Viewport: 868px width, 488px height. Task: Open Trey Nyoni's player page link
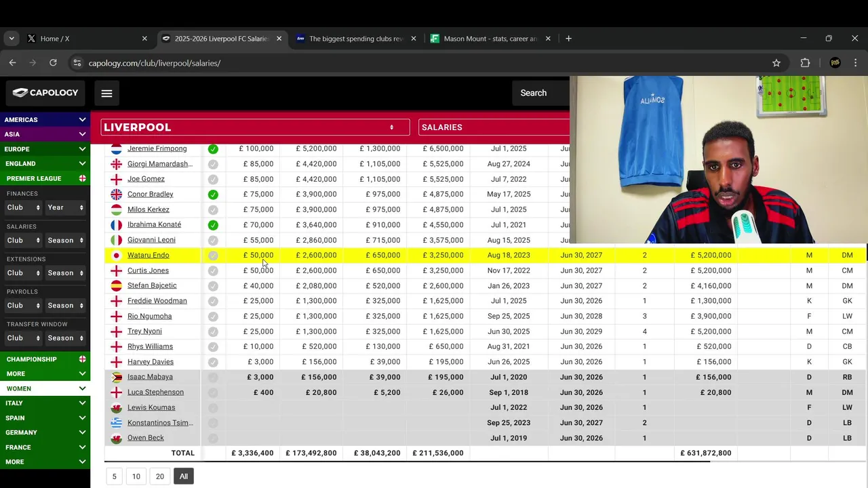pyautogui.click(x=144, y=331)
